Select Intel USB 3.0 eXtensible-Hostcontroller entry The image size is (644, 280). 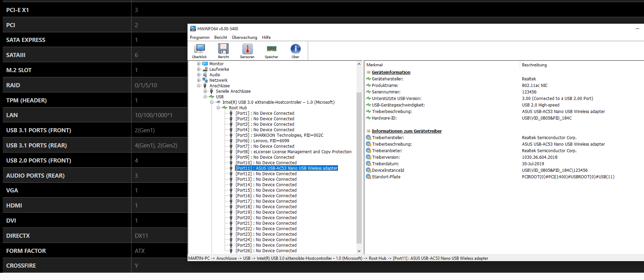click(x=278, y=102)
